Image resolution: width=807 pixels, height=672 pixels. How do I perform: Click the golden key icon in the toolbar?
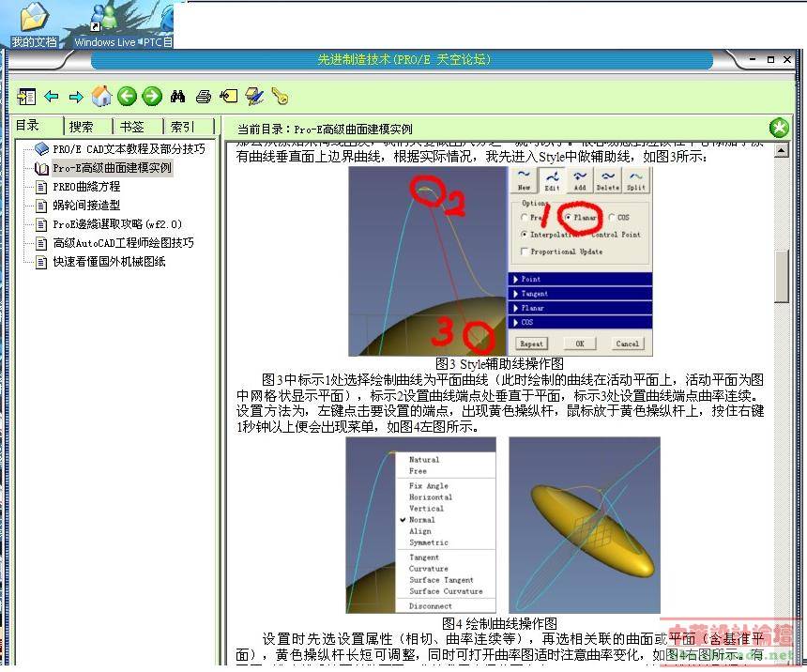click(280, 97)
